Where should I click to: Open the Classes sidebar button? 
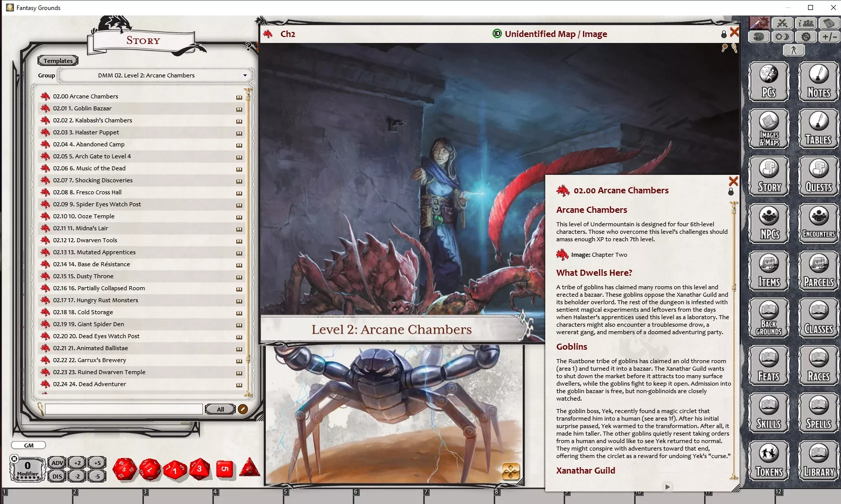coord(819,319)
